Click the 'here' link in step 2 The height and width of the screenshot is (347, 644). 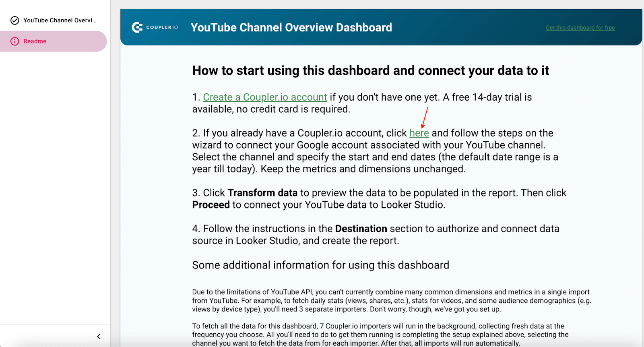click(419, 133)
